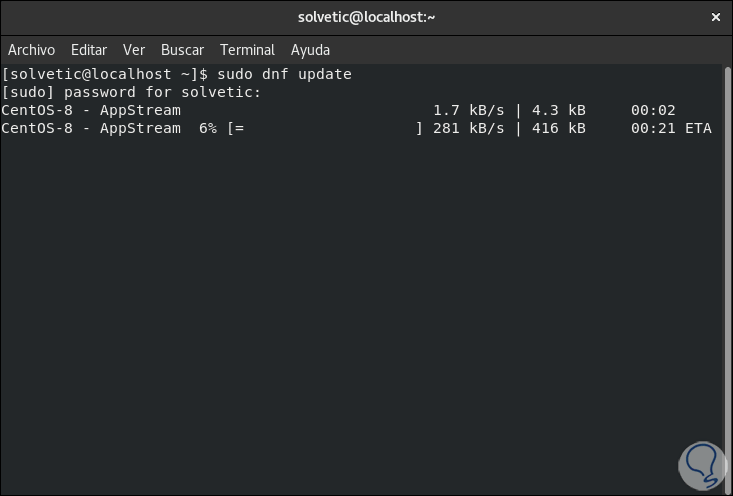This screenshot has width=733, height=496.
Task: Click the sudo password prompt line
Action: click(131, 93)
